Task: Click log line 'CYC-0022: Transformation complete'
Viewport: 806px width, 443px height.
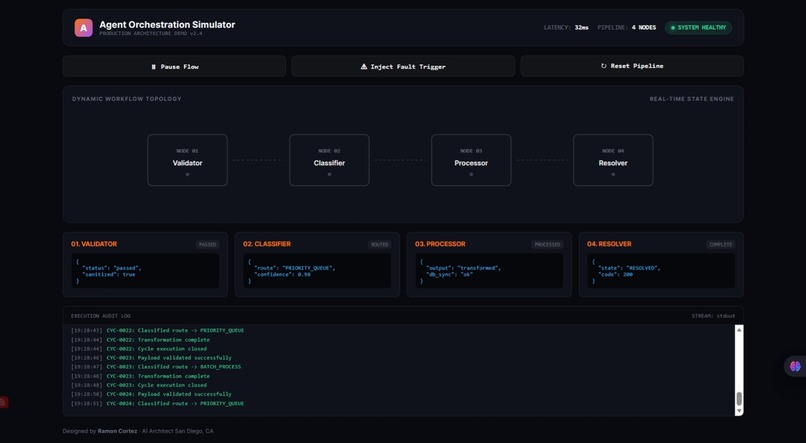Action: tap(158, 340)
